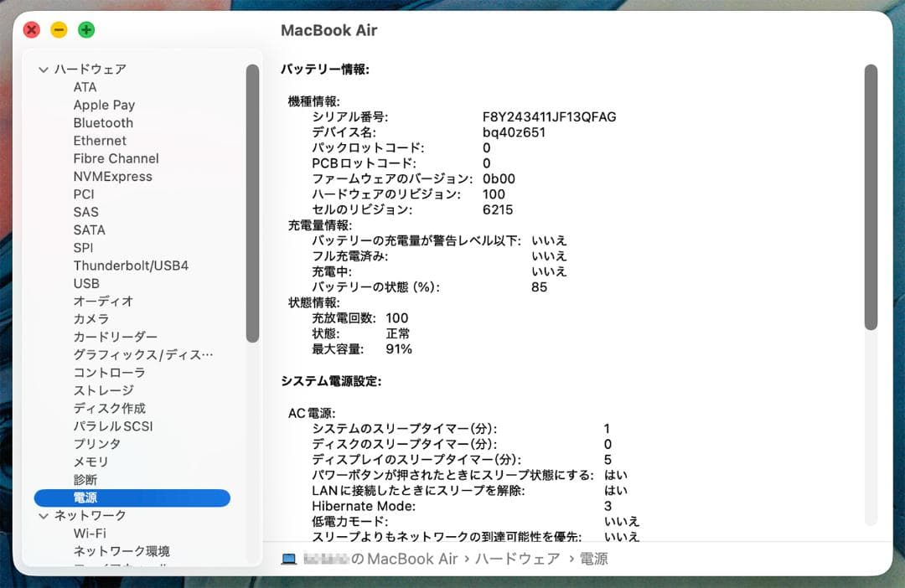Select ATA in the sidebar
The width and height of the screenshot is (905, 588).
point(84,87)
